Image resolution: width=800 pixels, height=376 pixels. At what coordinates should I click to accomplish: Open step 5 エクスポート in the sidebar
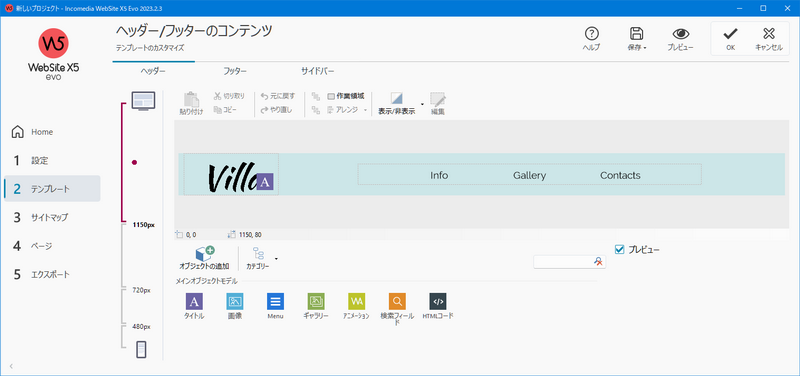(x=52, y=274)
